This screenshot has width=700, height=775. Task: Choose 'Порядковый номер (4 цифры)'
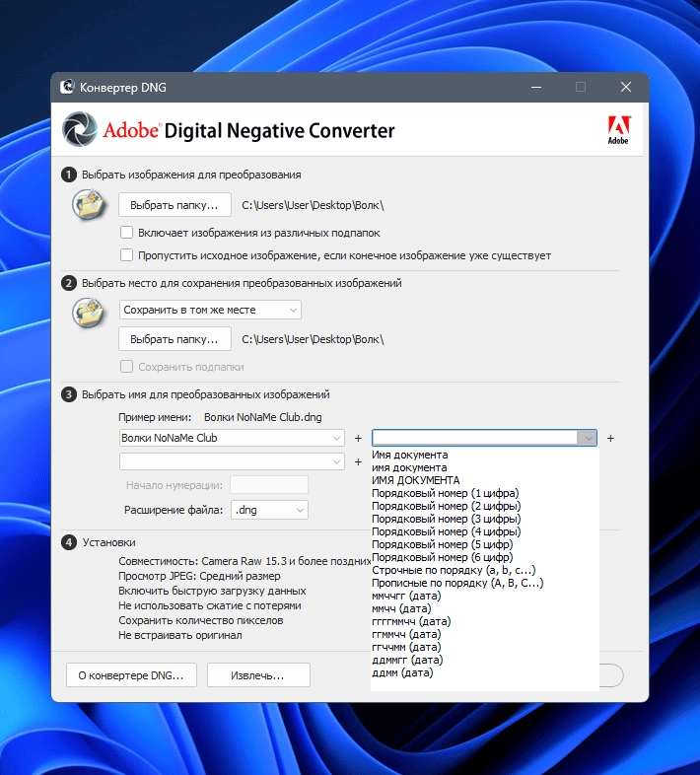447,531
